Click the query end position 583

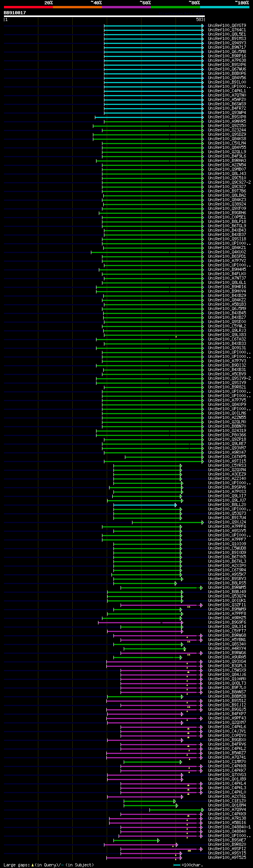point(200,19)
